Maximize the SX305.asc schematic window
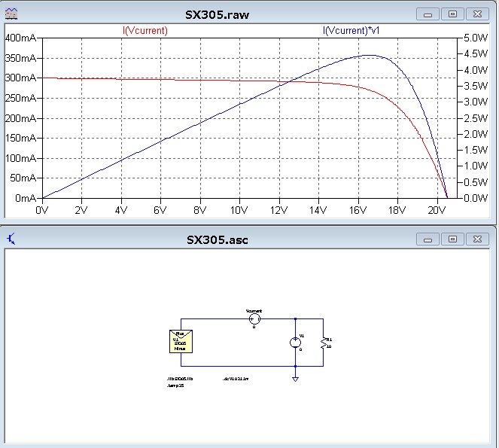This screenshot has width=499, height=448. pos(452,239)
